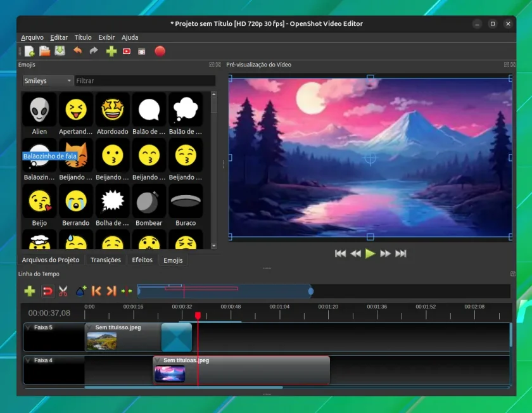Click the emoji Filtrar search field

145,81
